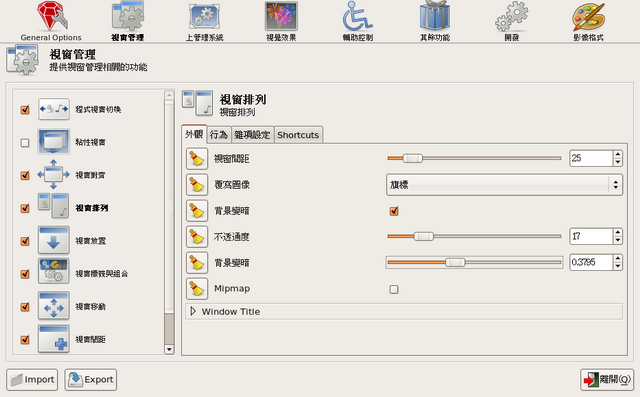The width and height of the screenshot is (640, 397).
Task: Switch to the Shortcuts tab
Action: [298, 135]
